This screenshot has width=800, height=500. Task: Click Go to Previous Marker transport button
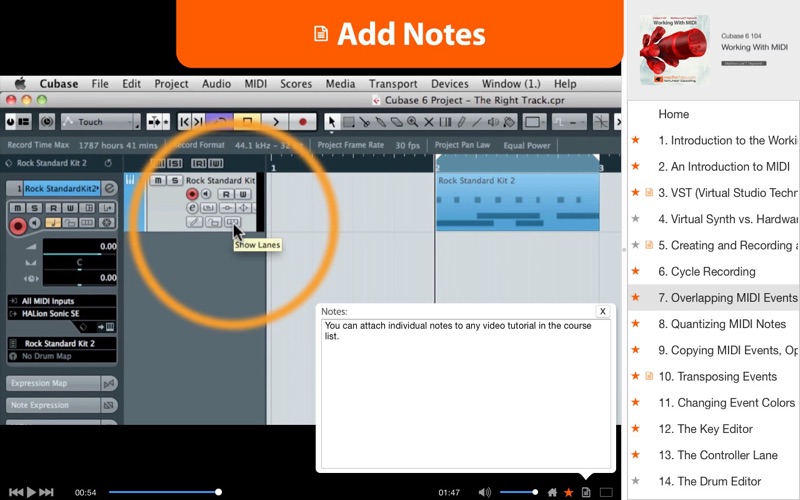[185, 122]
